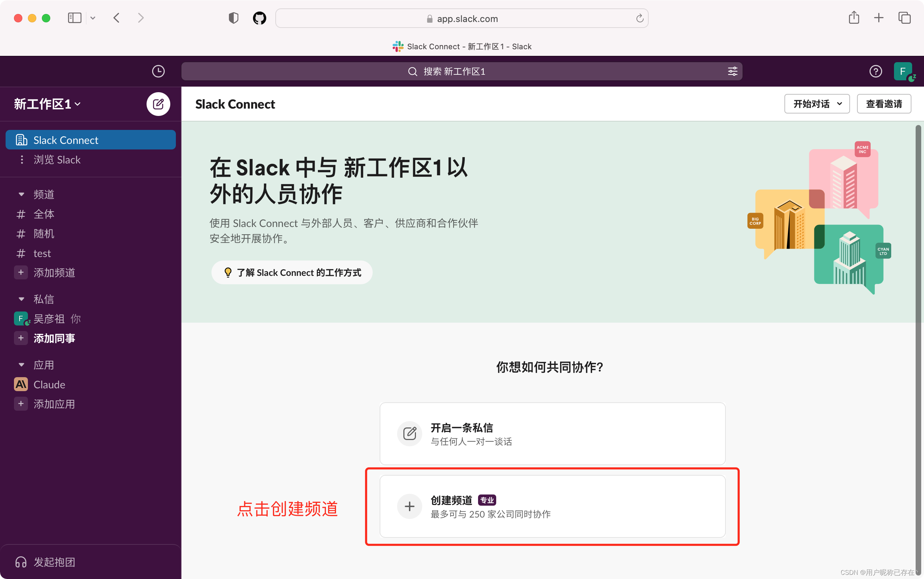924x579 pixels.
Task: Click the help question mark icon
Action: (875, 71)
